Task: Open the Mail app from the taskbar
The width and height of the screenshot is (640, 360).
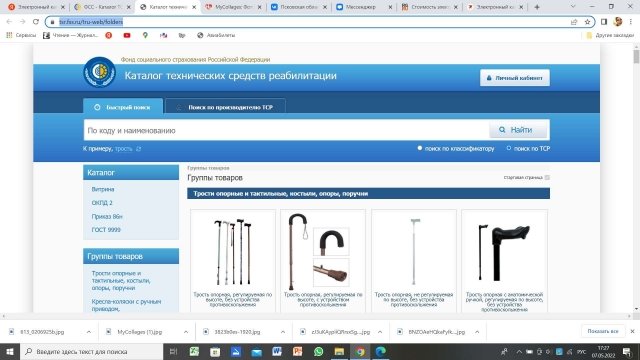Action: click(256, 351)
